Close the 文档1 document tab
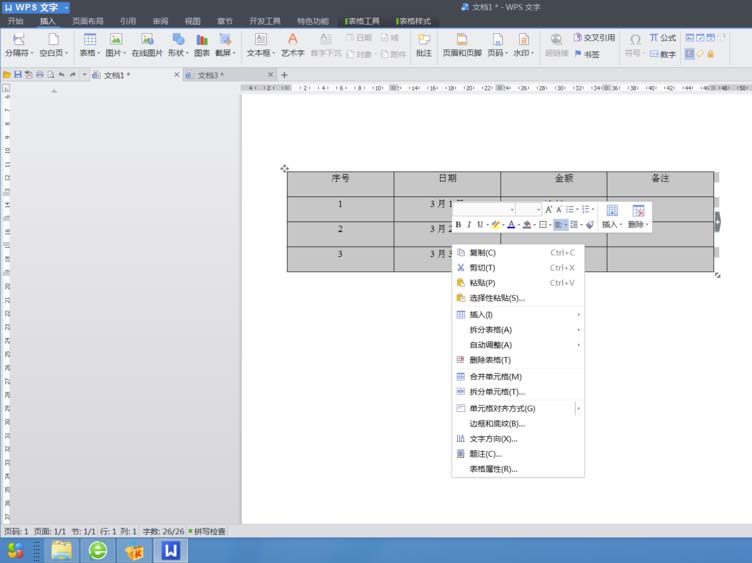Screen dimensions: 752x563 click(x=176, y=75)
